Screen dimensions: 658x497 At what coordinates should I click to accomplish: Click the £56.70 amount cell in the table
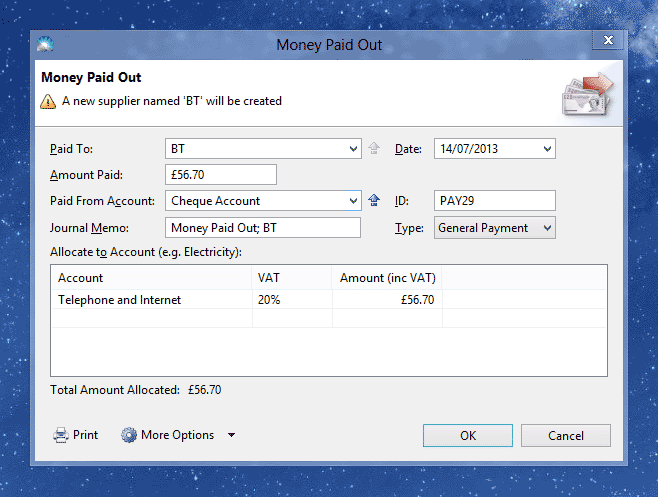click(x=387, y=300)
